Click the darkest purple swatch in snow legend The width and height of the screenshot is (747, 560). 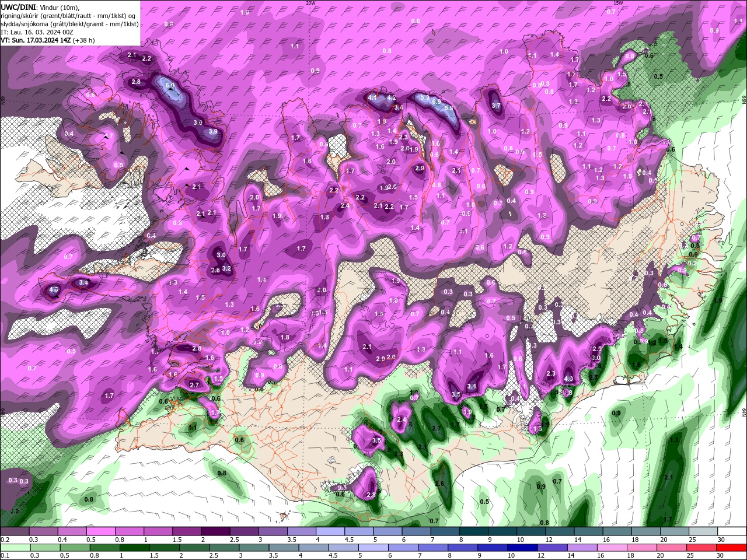click(215, 531)
